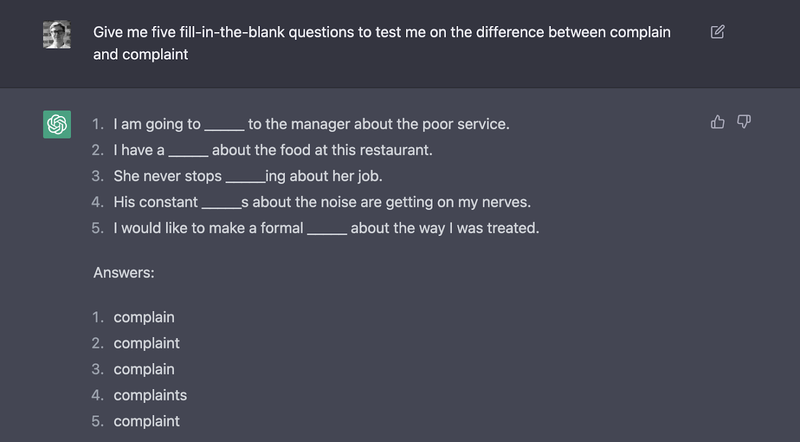Click the fifth answer "complaint"
This screenshot has height=442, width=800.
coord(147,422)
